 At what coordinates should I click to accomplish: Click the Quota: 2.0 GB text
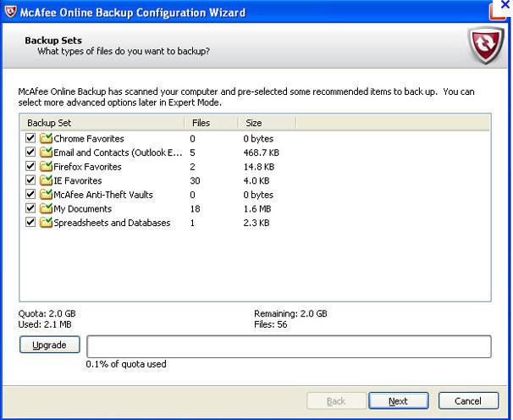pos(47,313)
